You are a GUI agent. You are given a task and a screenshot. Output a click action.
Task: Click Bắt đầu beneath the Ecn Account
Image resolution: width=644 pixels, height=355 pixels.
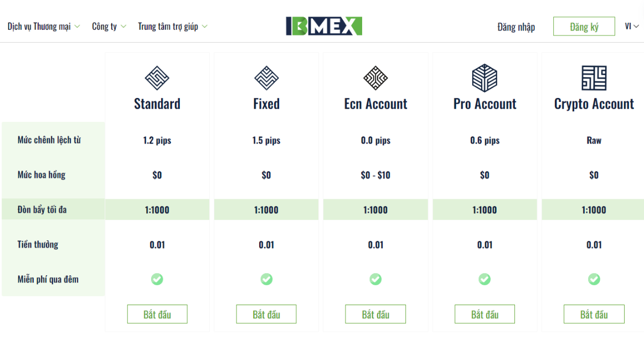[375, 314]
